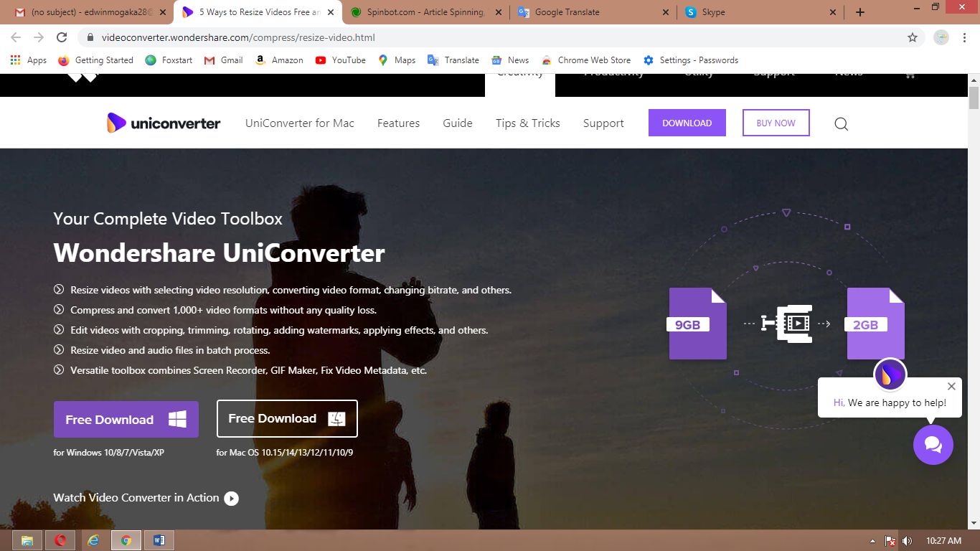Click the 'Your Complete Video Toolbox' text
The width and height of the screenshot is (980, 551).
(169, 219)
